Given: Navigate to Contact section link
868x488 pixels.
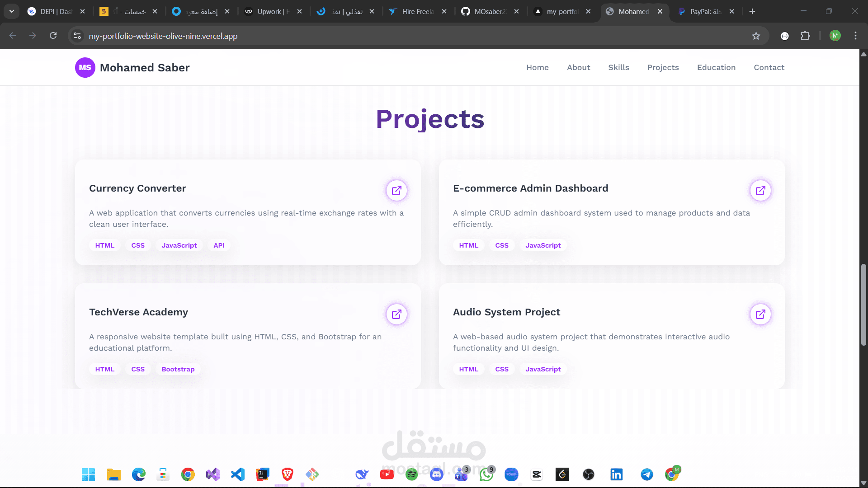Looking at the screenshot, I should click(769, 67).
